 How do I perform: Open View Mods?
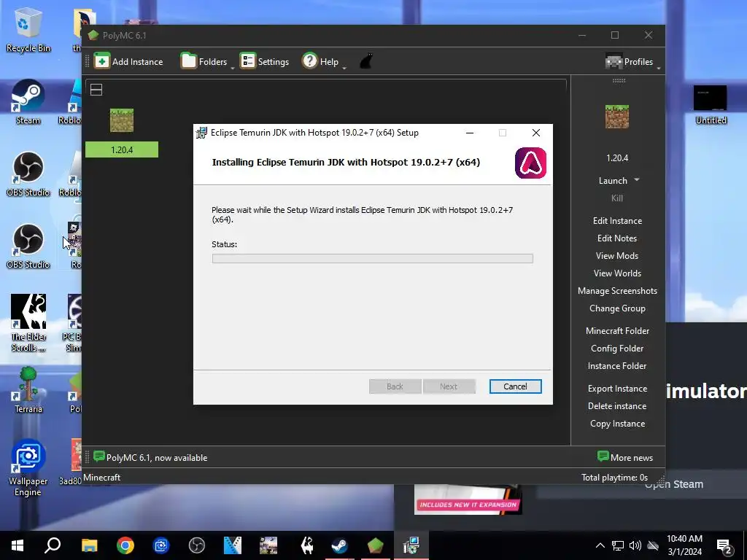[617, 256]
